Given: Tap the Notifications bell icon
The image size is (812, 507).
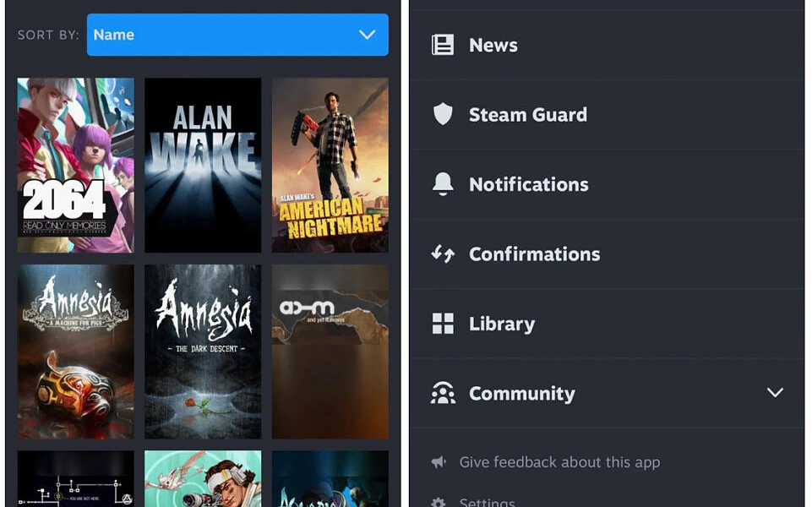Looking at the screenshot, I should (x=443, y=184).
